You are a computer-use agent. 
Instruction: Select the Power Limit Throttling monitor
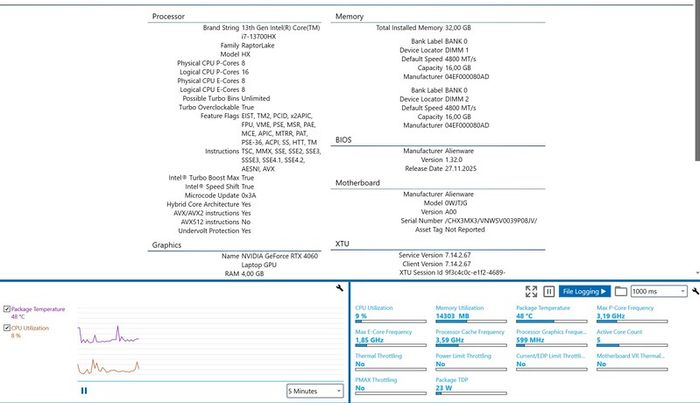[x=471, y=362]
